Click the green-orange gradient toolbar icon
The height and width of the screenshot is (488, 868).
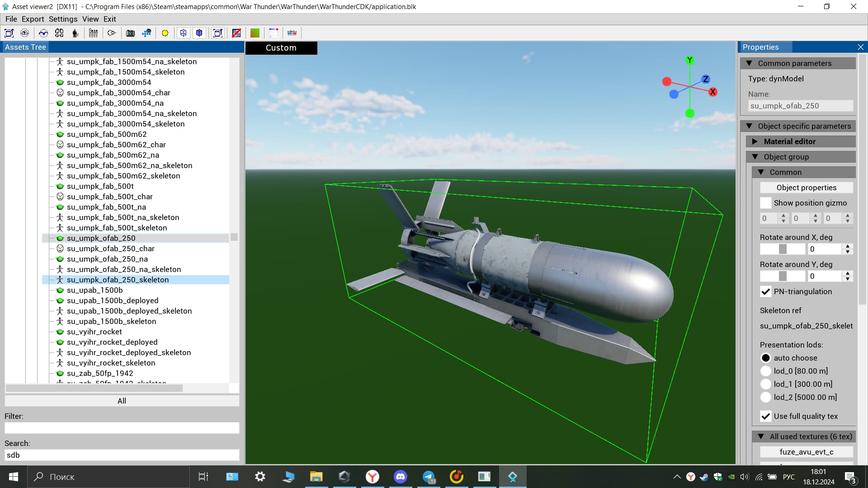[x=255, y=33]
